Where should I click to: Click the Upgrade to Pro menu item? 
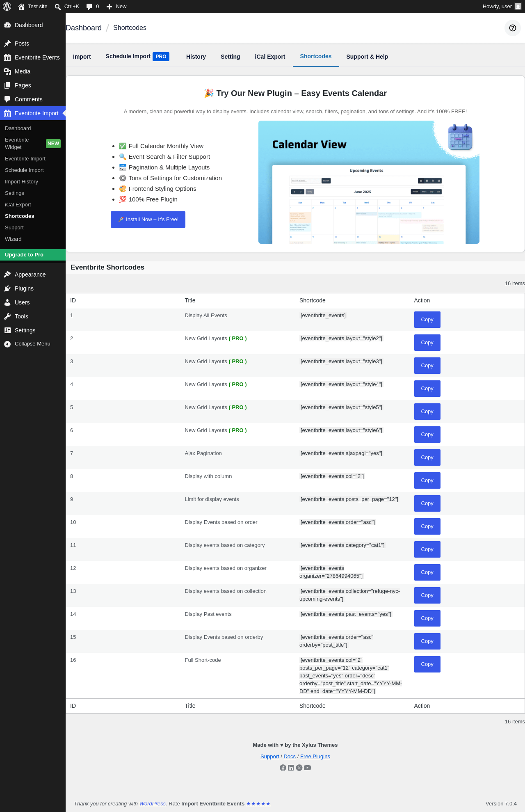(33, 255)
